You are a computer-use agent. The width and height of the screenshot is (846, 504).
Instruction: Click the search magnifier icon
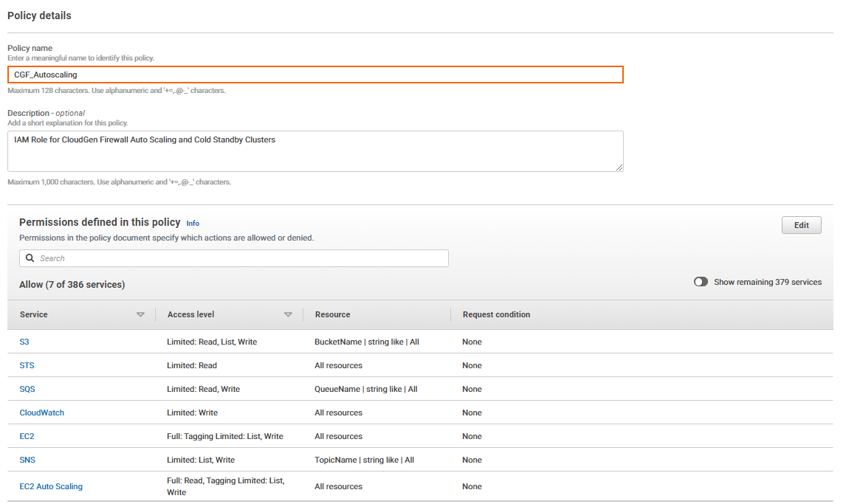[x=30, y=258]
